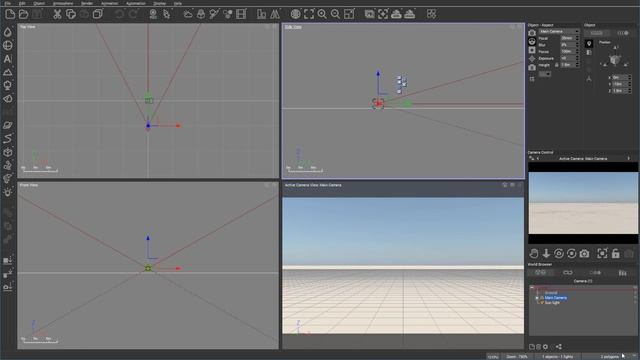This screenshot has width=640, height=360.
Task: Switch to World Browser links tab
Action: pos(568,273)
